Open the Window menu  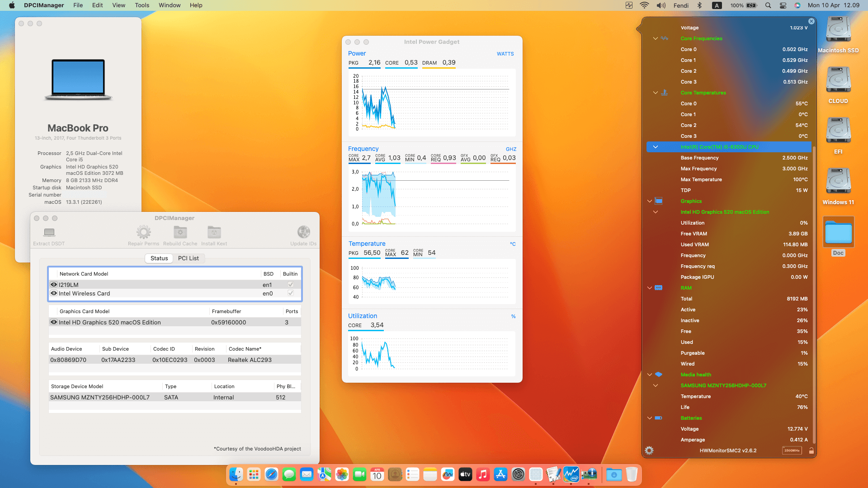click(x=170, y=5)
